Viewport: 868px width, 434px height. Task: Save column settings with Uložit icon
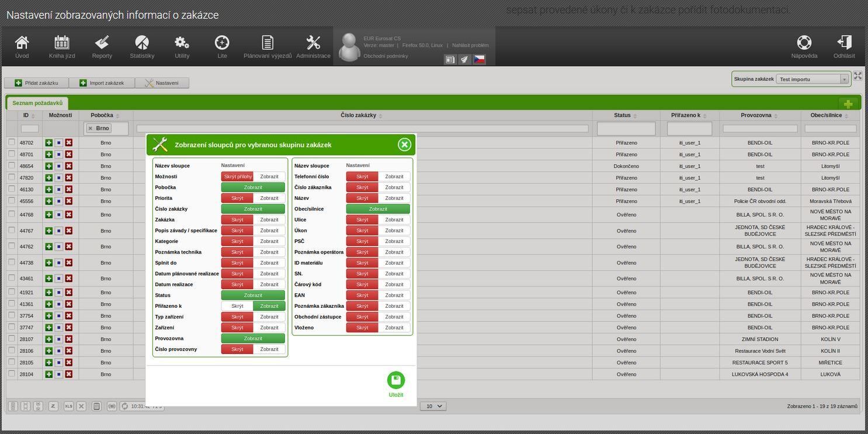pyautogui.click(x=396, y=380)
